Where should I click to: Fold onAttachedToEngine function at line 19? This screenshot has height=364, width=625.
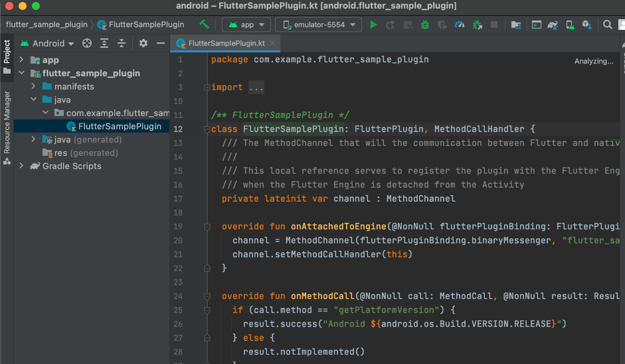pyautogui.click(x=207, y=227)
